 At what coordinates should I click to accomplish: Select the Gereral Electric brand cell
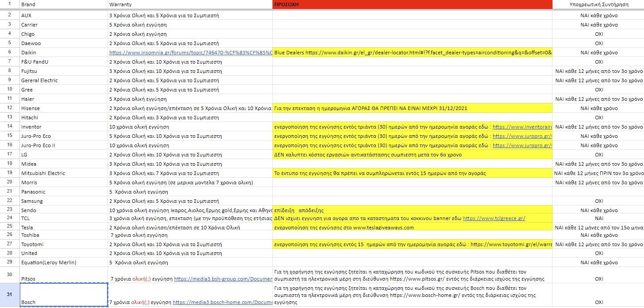tap(64, 80)
